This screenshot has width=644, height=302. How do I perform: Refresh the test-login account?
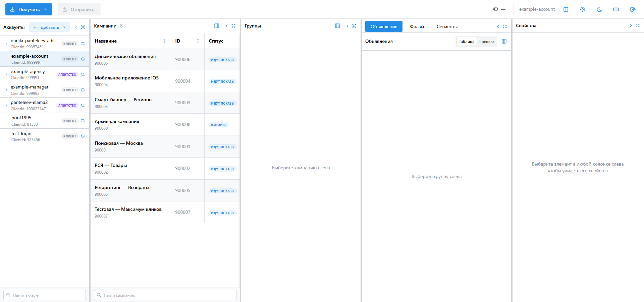[x=83, y=136]
